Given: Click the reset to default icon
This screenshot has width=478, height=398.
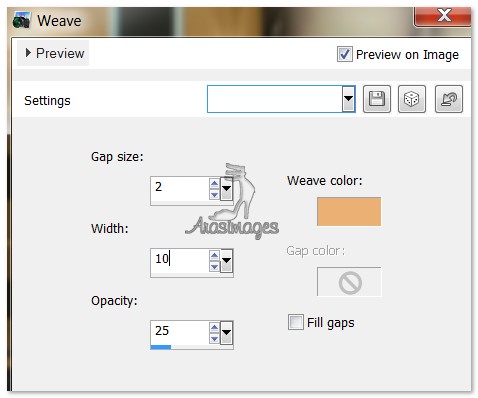Looking at the screenshot, I should tap(449, 99).
